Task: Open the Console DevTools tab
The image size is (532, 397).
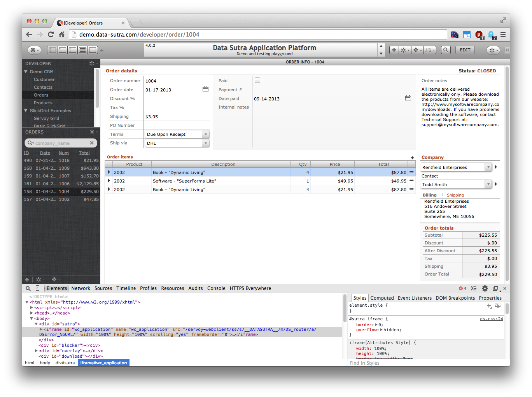Action: click(216, 288)
